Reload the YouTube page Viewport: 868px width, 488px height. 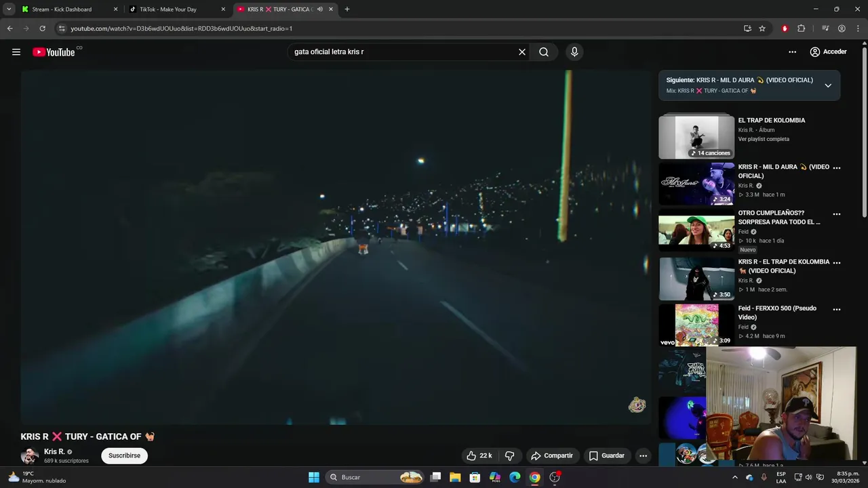click(x=42, y=28)
